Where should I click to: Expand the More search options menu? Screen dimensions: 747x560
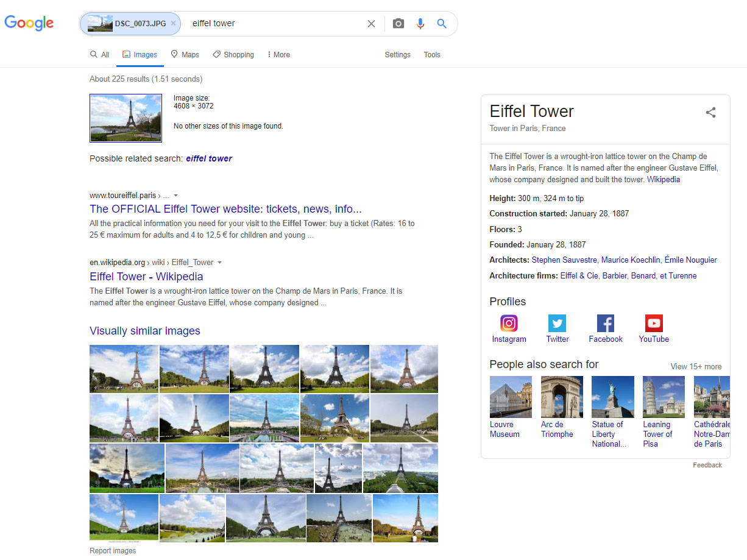[278, 55]
